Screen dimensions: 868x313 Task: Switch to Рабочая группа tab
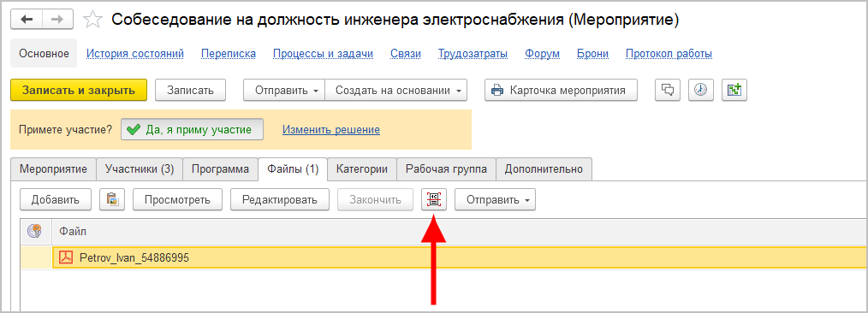coord(446,169)
